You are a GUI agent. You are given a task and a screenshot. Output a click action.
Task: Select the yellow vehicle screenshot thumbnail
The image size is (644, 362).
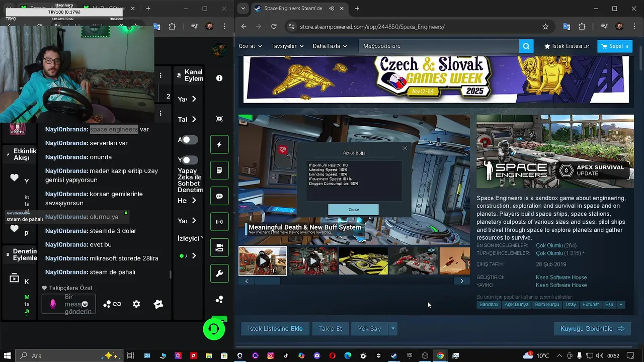363,260
